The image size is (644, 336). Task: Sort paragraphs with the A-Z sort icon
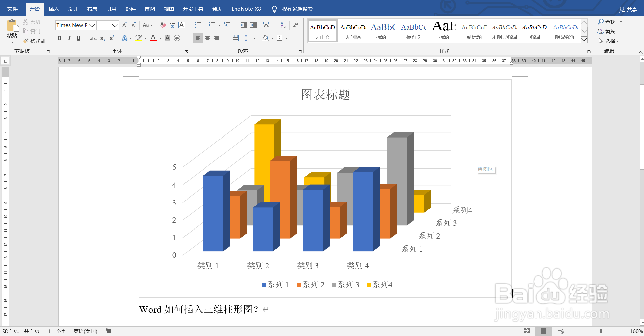coord(283,25)
